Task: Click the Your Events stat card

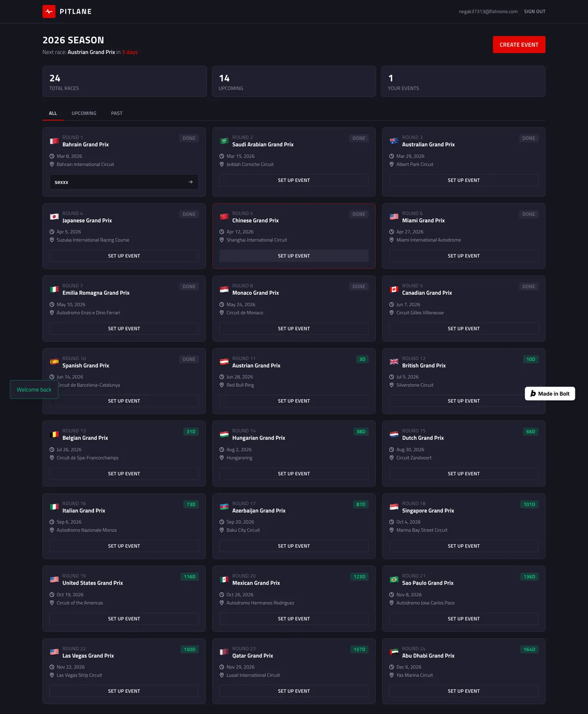Action: [x=463, y=81]
